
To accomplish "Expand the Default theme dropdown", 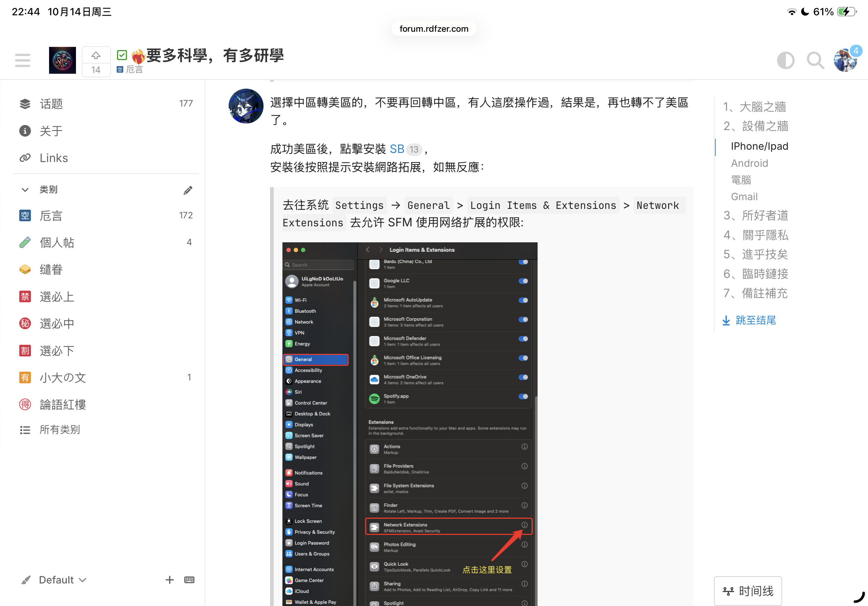I will coord(54,580).
